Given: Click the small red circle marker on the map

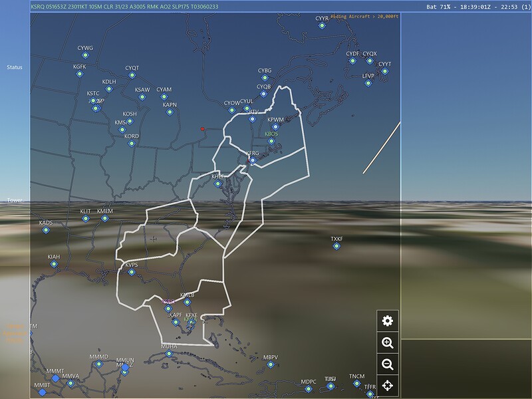Looking at the screenshot, I should pyautogui.click(x=203, y=129).
